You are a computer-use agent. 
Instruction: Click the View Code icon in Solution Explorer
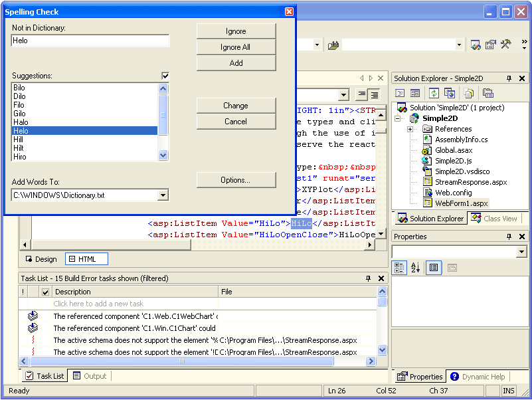400,92
